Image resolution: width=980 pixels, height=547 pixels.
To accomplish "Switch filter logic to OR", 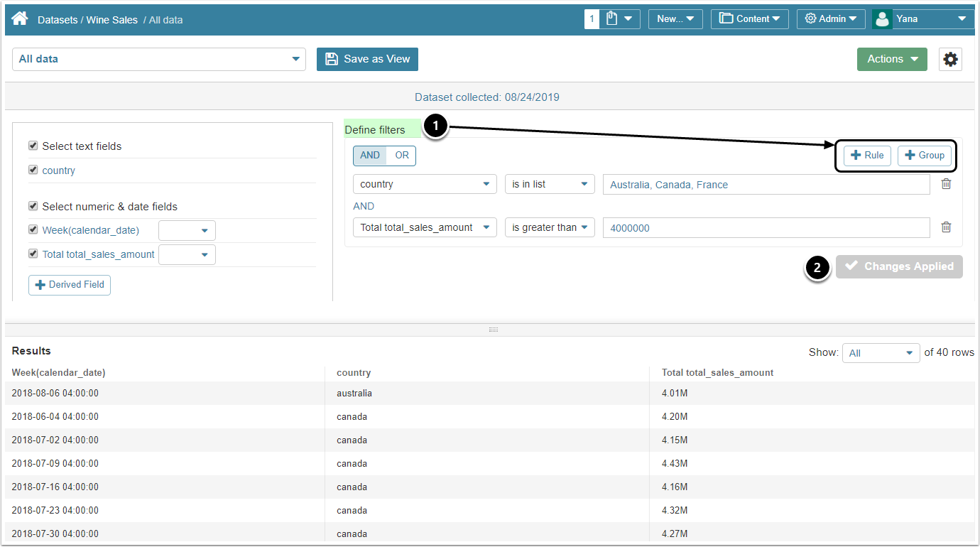I will point(402,156).
